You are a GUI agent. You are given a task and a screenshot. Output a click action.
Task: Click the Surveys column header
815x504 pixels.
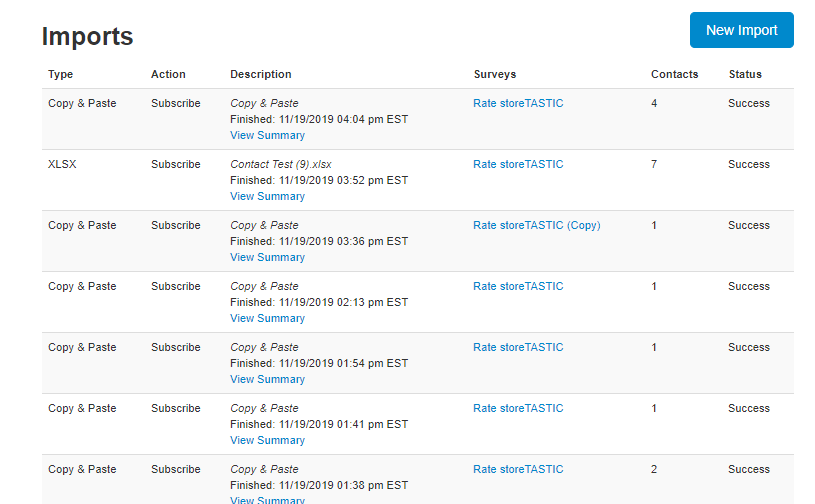[494, 74]
